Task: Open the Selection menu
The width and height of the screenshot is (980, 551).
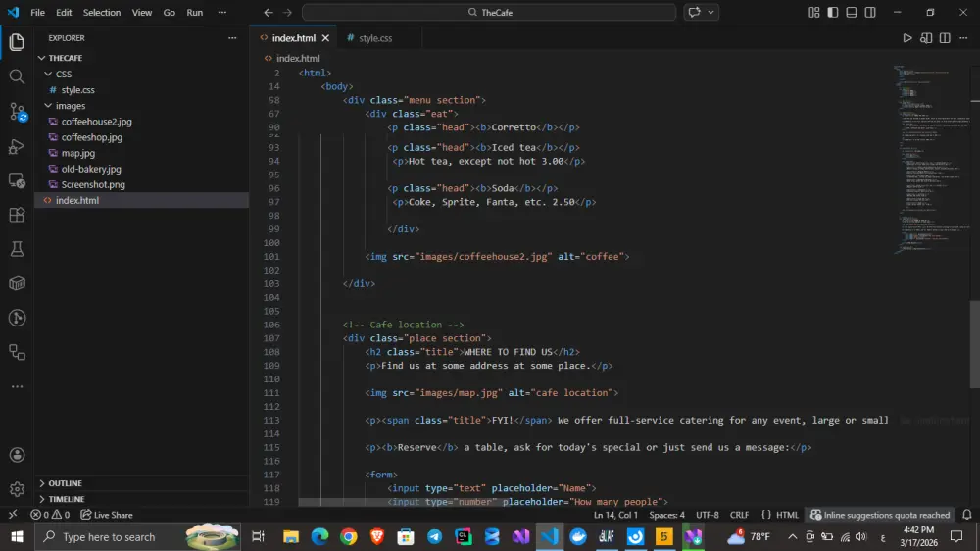Action: pyautogui.click(x=102, y=13)
